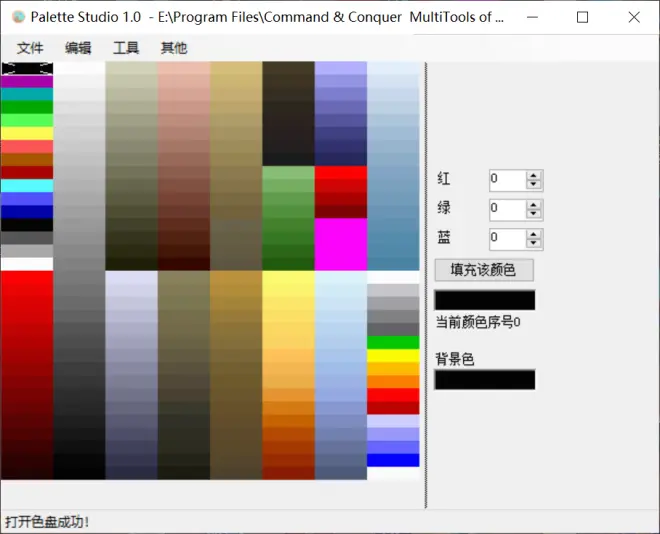The width and height of the screenshot is (660, 534).
Task: Decrease the 红 value with down arrow
Action: click(x=534, y=184)
